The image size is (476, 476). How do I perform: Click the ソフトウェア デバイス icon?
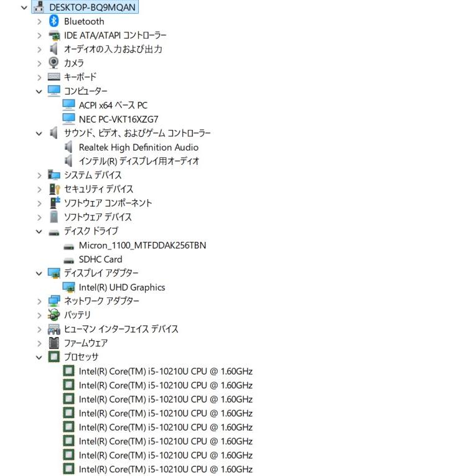tap(54, 217)
